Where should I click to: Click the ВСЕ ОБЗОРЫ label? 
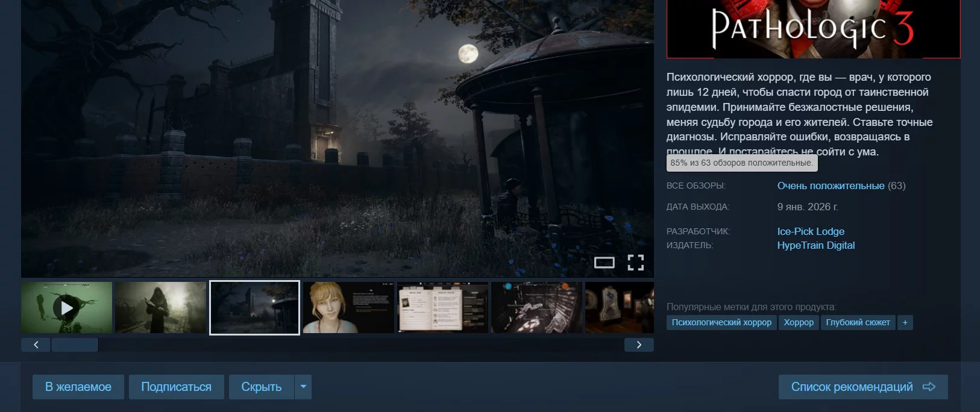(696, 186)
